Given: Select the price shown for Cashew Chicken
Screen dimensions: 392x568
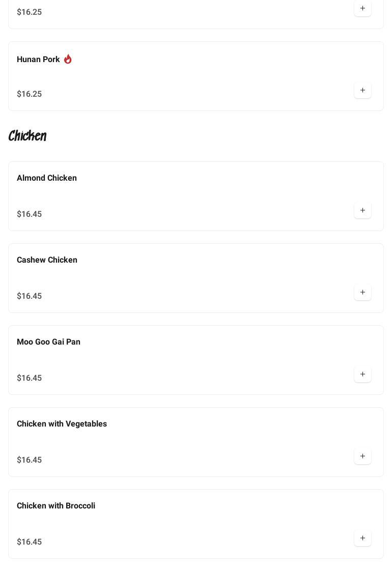Looking at the screenshot, I should click(29, 296).
